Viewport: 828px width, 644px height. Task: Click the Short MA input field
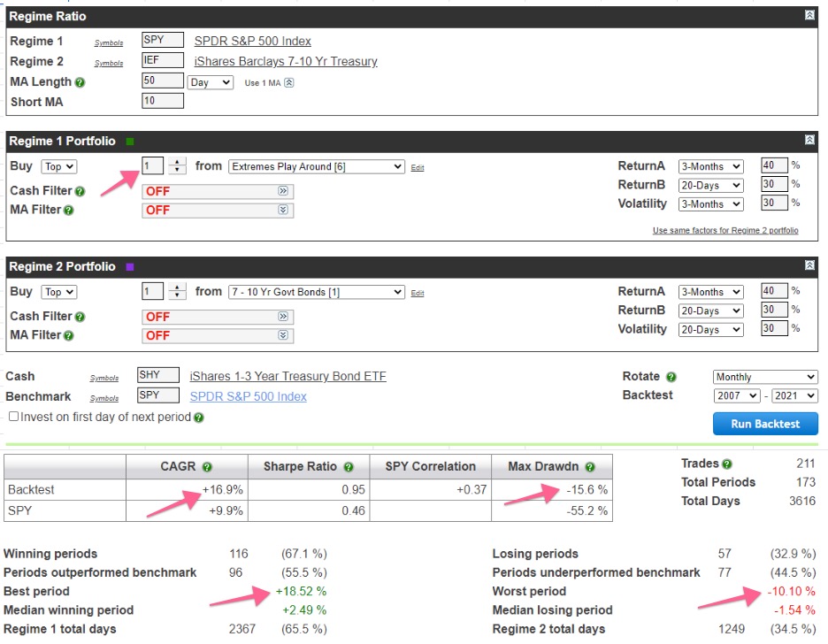click(163, 101)
